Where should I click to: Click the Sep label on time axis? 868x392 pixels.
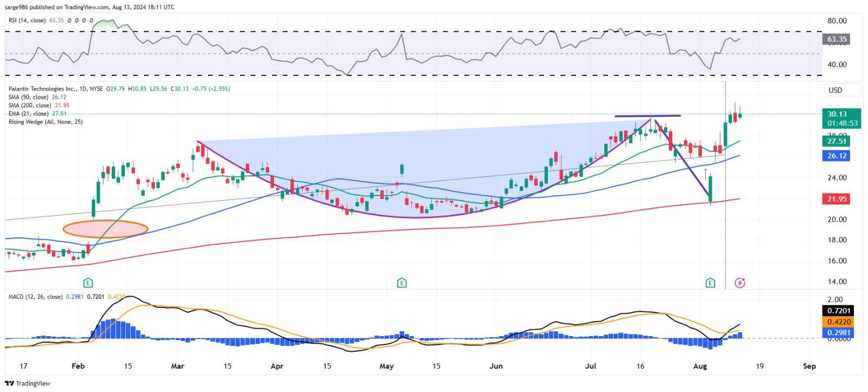click(x=809, y=366)
